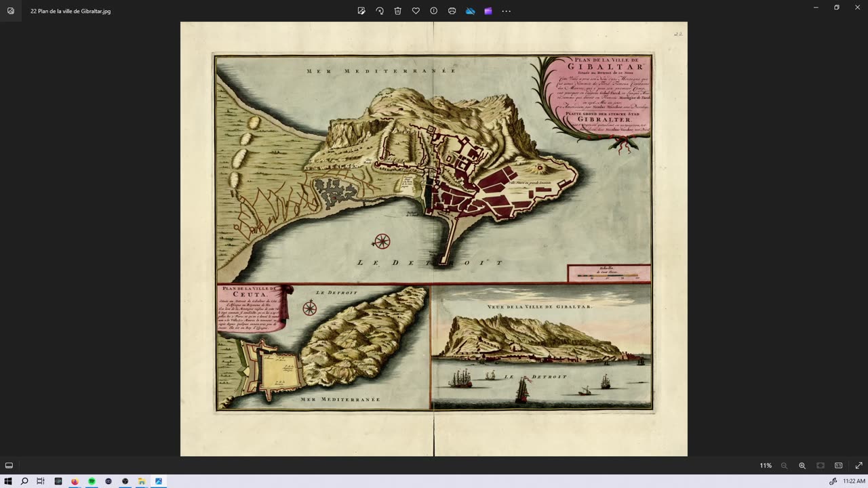Viewport: 868px width, 488px height.
Task: Click the zoom in magnifier icon
Action: [802, 466]
